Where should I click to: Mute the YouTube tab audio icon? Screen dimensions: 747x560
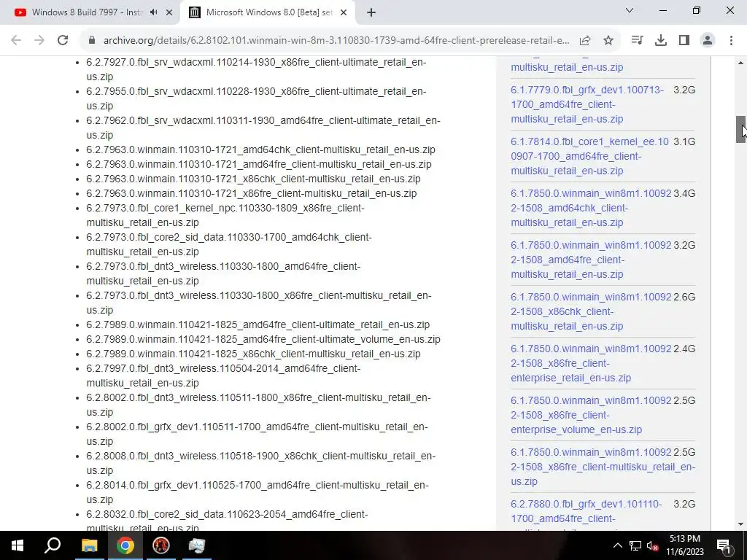(153, 12)
